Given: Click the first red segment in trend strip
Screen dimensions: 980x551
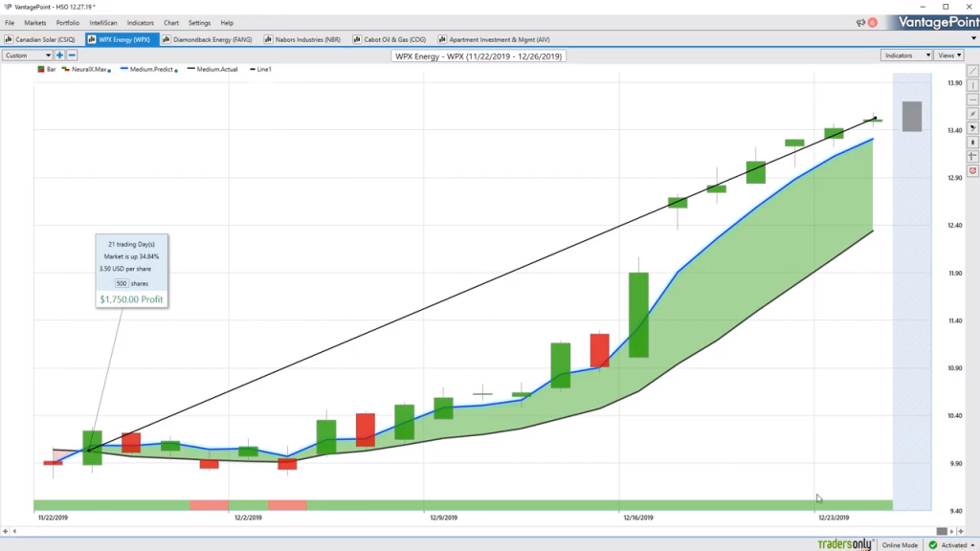Looking at the screenshot, I should (x=210, y=505).
